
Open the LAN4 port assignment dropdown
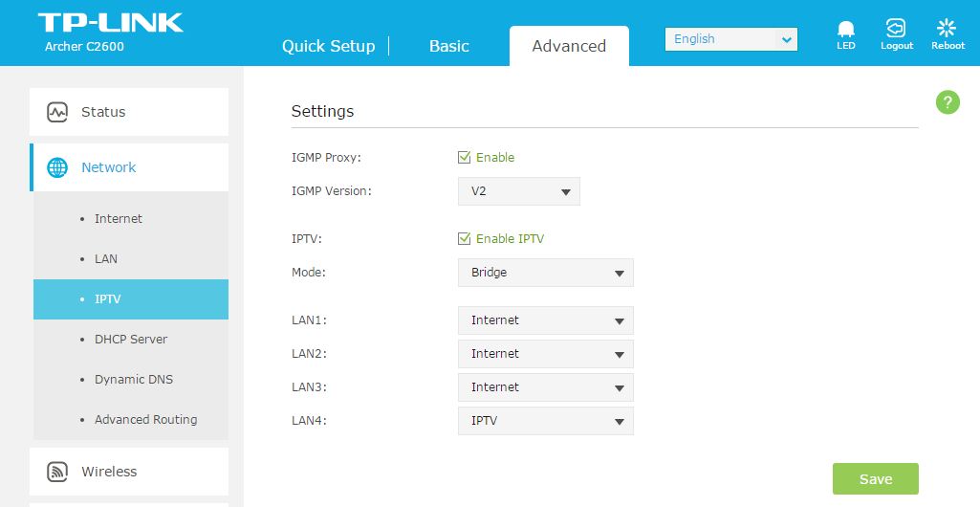click(545, 421)
